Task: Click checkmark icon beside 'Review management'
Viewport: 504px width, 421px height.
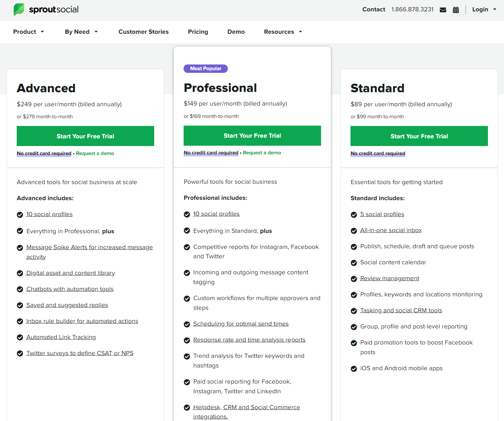Action: click(354, 279)
